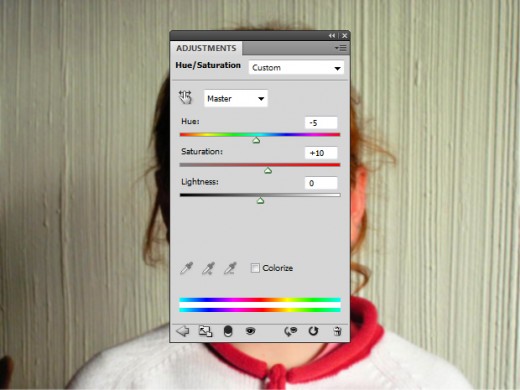Toggle layer visibility eye icon
This screenshot has width=520, height=390.
click(x=250, y=331)
